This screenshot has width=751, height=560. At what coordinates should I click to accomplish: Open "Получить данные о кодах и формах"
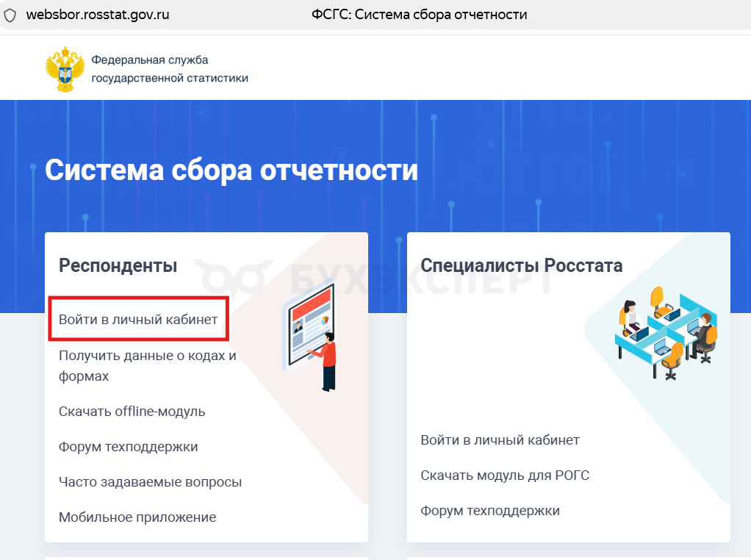click(x=148, y=365)
